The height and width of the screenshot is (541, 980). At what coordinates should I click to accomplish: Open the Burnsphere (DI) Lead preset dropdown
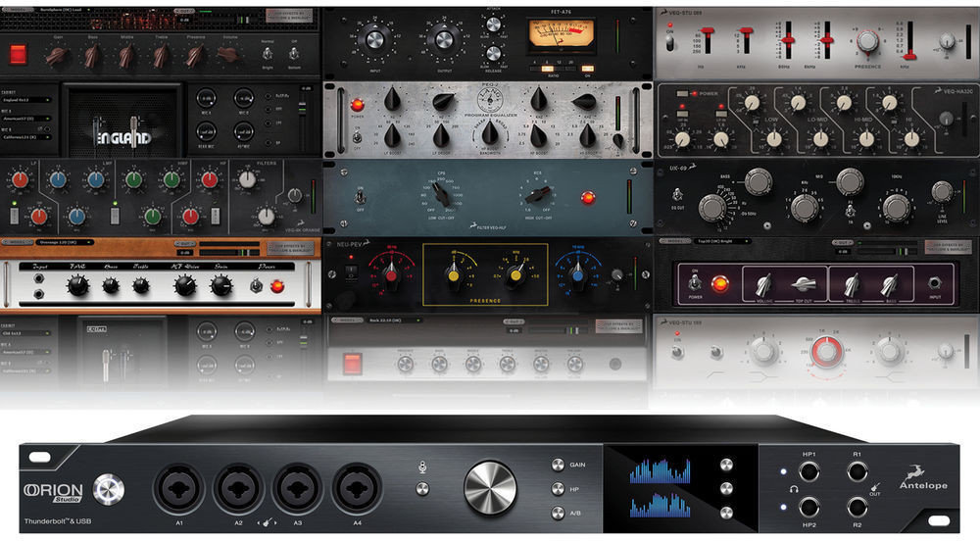tap(65, 10)
